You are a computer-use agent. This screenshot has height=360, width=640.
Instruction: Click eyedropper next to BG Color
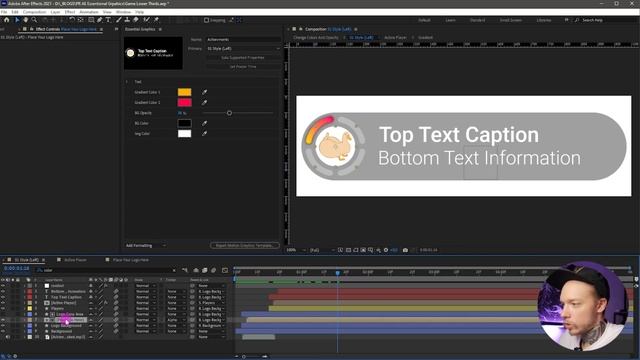(204, 123)
